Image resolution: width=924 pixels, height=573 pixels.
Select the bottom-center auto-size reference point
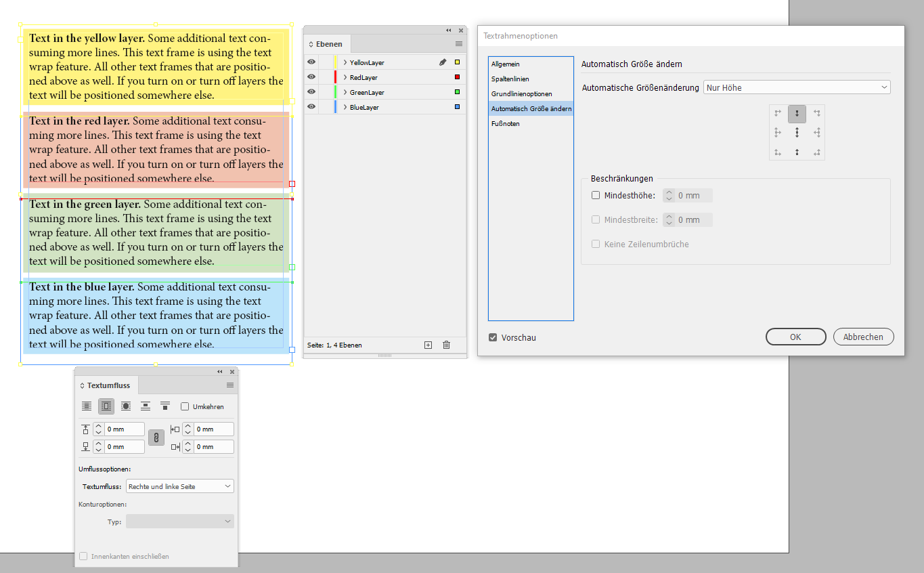click(797, 152)
